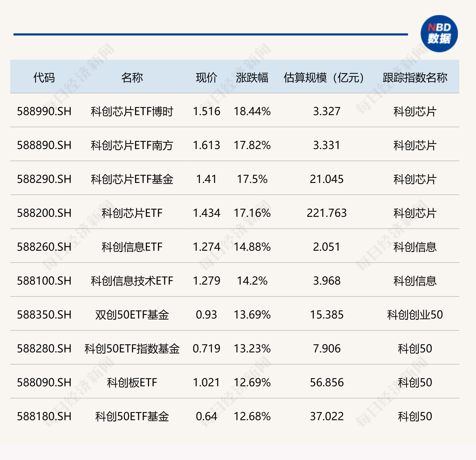Select the name 科创芯片ETF基金
476x460 pixels.
[x=132, y=179]
